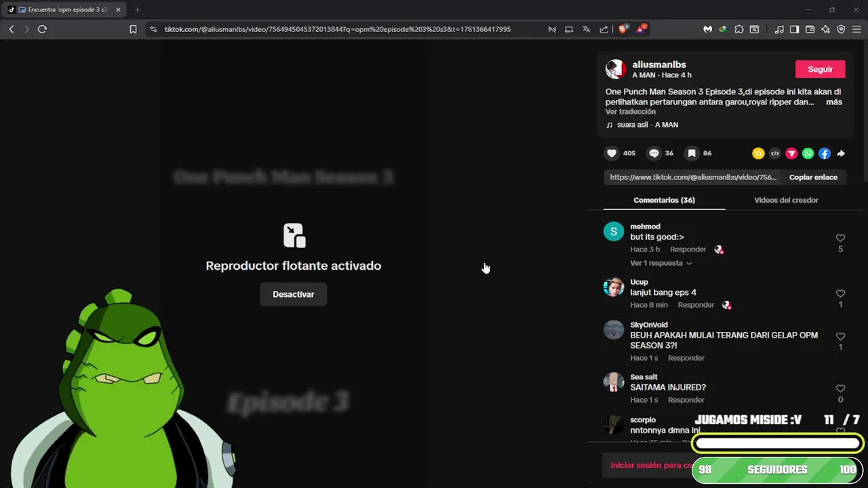
Task: Click the yellow repost icon
Action: coord(758,154)
